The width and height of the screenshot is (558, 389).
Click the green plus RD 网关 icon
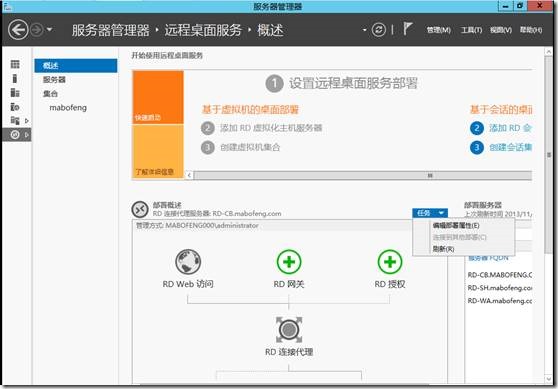289,262
